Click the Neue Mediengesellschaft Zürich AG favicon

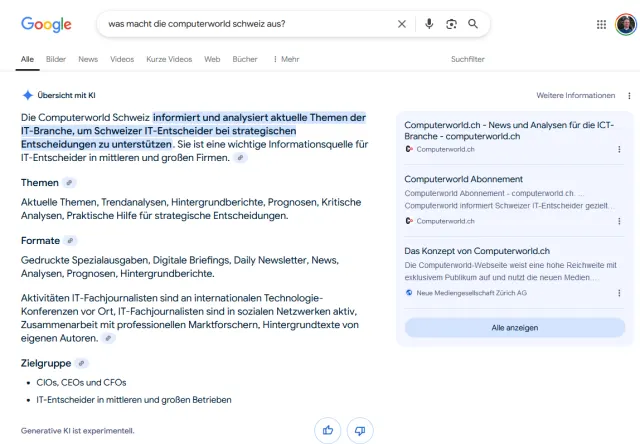point(409,293)
